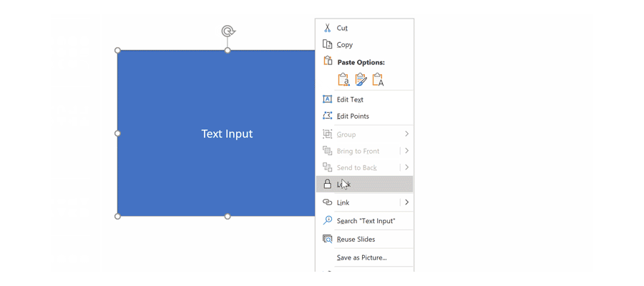
Task: Choose the first paste option, Use Destination Theme
Action: pyautogui.click(x=343, y=79)
